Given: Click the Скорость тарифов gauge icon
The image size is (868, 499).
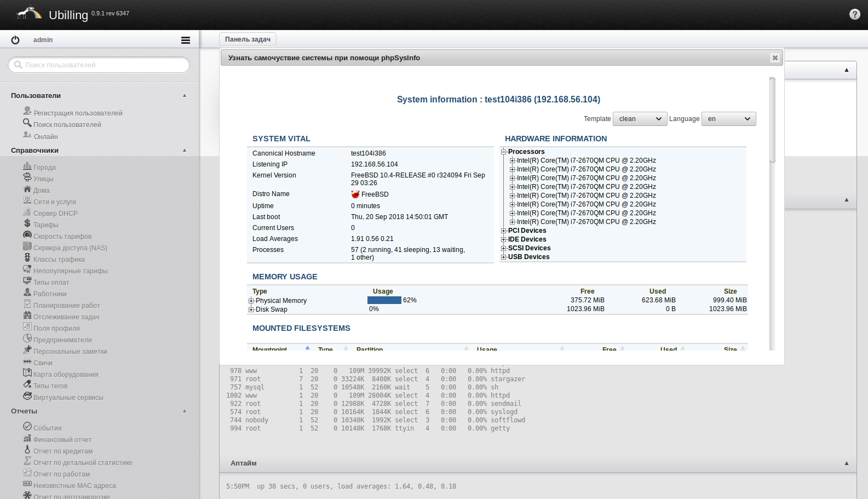Looking at the screenshot, I should (x=27, y=234).
